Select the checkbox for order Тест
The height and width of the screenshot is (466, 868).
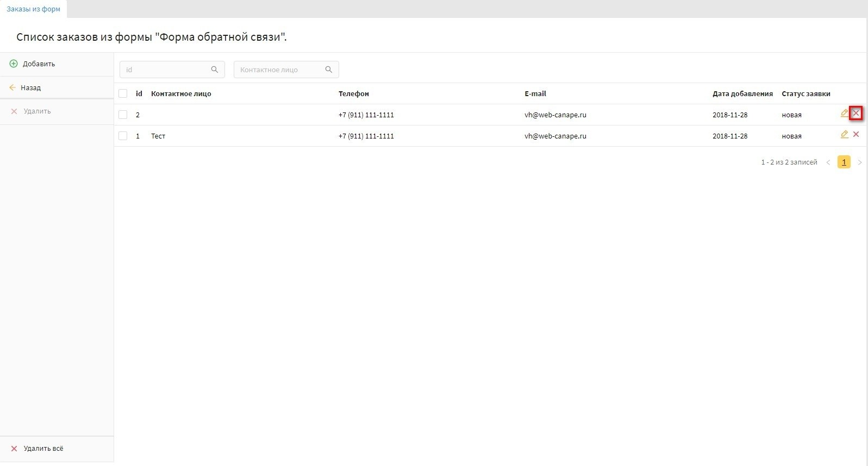coord(123,136)
